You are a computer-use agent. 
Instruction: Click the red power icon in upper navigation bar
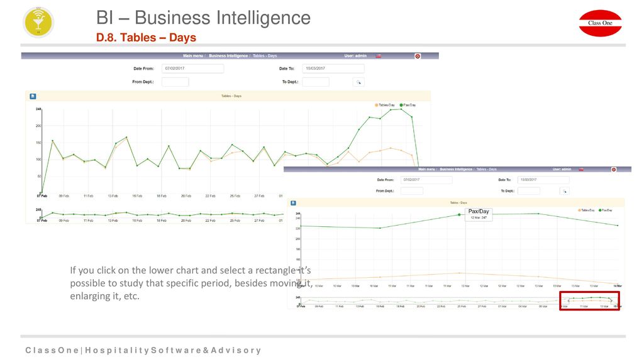[418, 56]
